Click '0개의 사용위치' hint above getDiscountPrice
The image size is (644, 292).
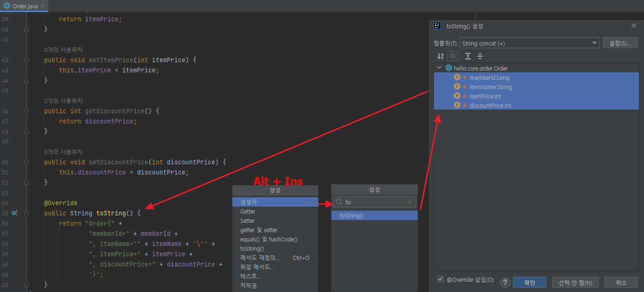[x=63, y=101]
